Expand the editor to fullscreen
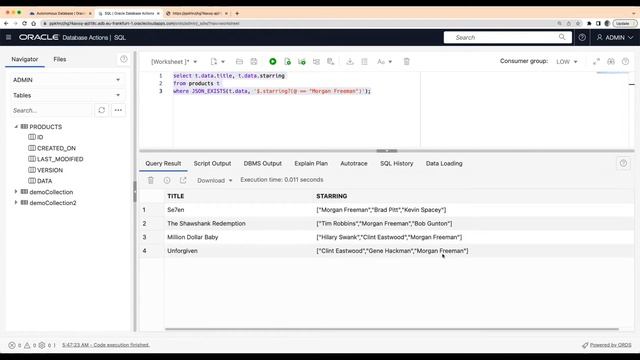Image resolution: width=640 pixels, height=360 pixels. [596, 62]
